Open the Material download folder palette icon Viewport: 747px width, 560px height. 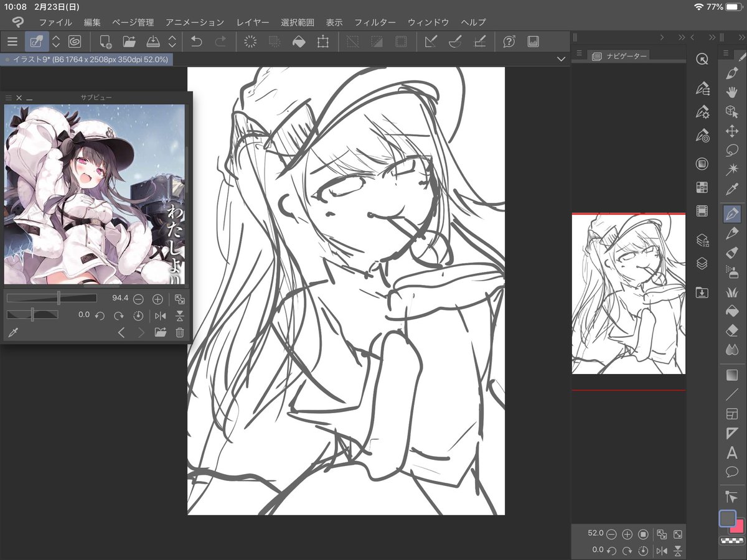click(702, 292)
